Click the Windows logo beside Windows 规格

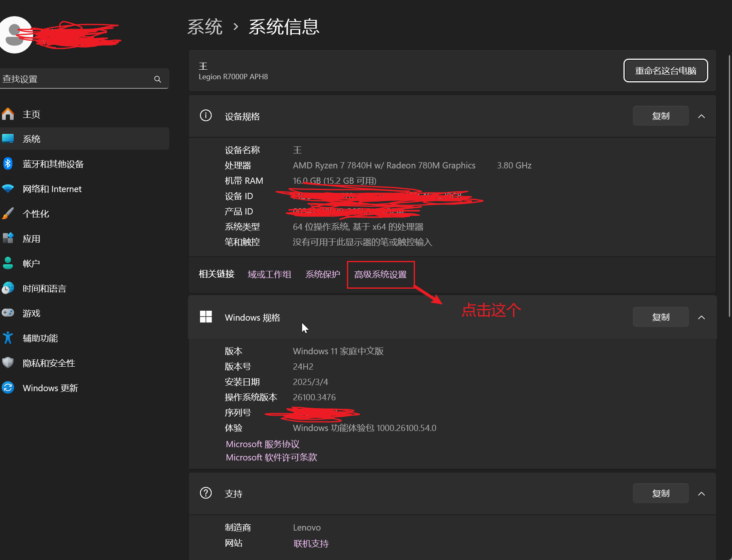206,317
